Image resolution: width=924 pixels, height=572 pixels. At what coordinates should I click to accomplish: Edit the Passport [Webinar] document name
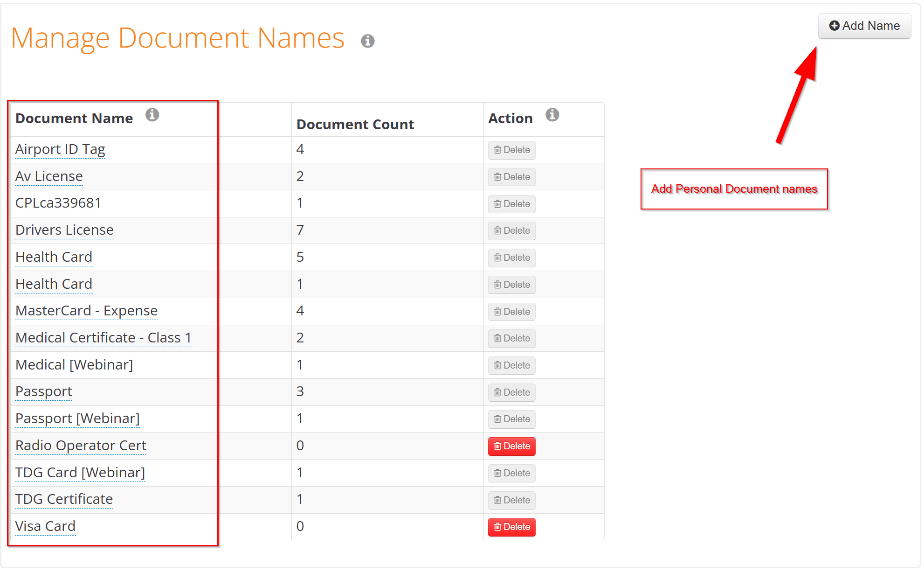77,419
